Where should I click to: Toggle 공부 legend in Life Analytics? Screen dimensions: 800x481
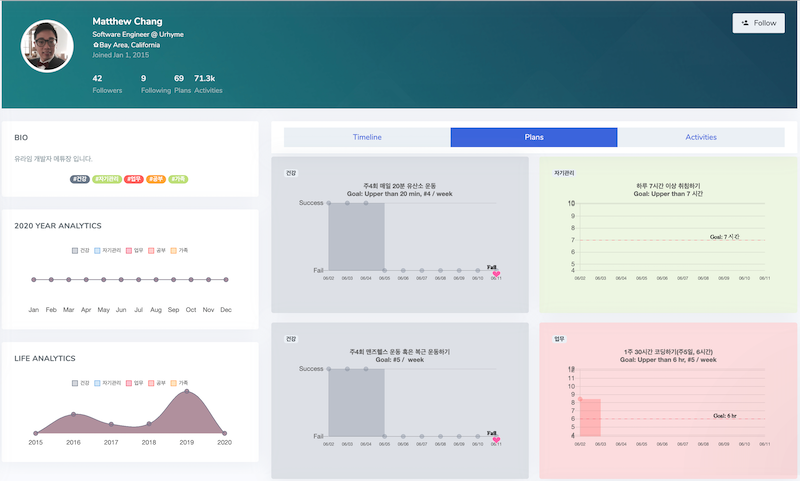157,383
